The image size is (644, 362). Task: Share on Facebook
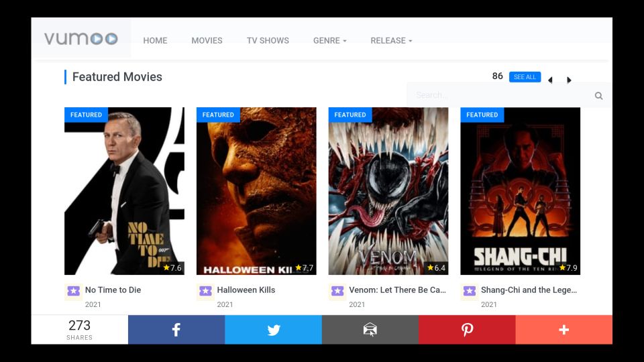pyautogui.click(x=176, y=330)
